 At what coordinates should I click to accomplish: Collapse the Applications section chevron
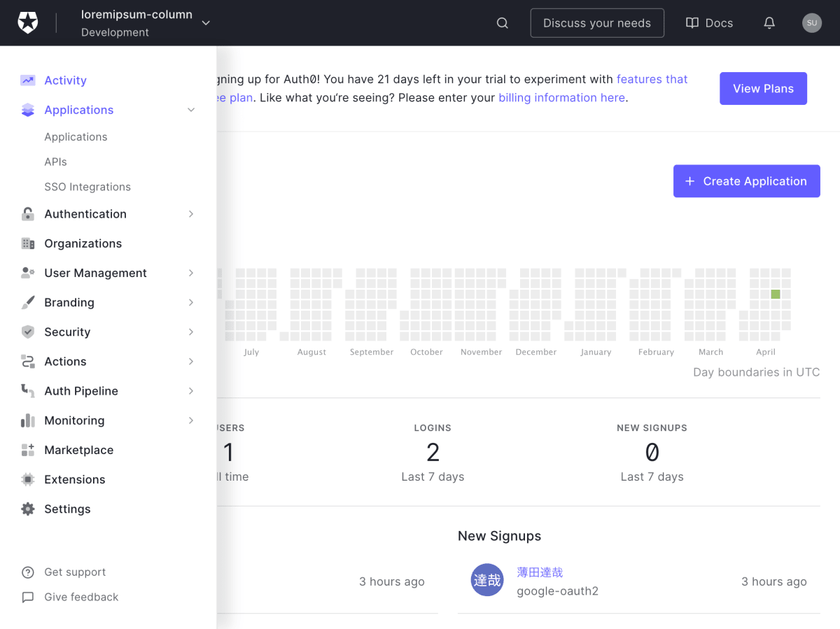[x=191, y=110]
